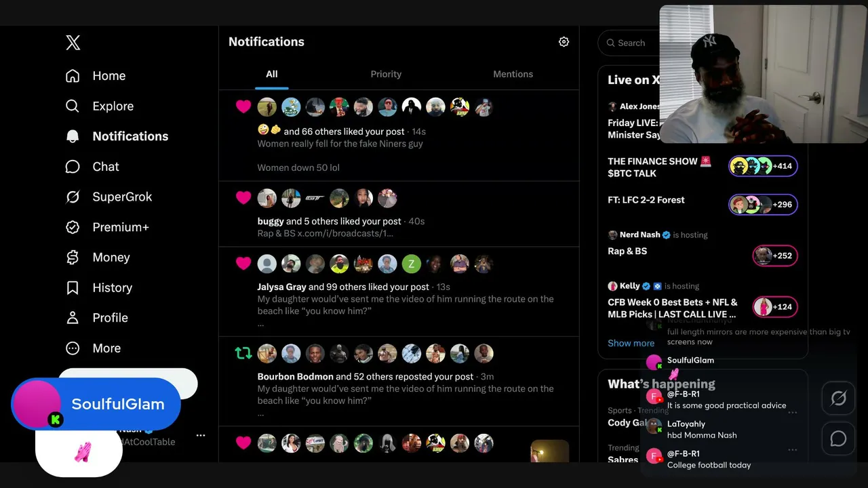The height and width of the screenshot is (488, 868).
Task: Open notification settings gear icon
Action: (564, 42)
